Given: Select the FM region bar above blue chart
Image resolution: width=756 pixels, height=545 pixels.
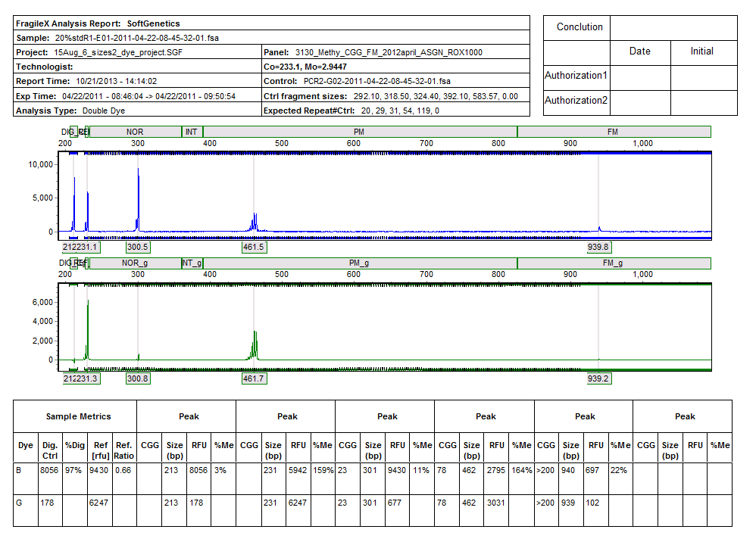Looking at the screenshot, I should [614, 132].
